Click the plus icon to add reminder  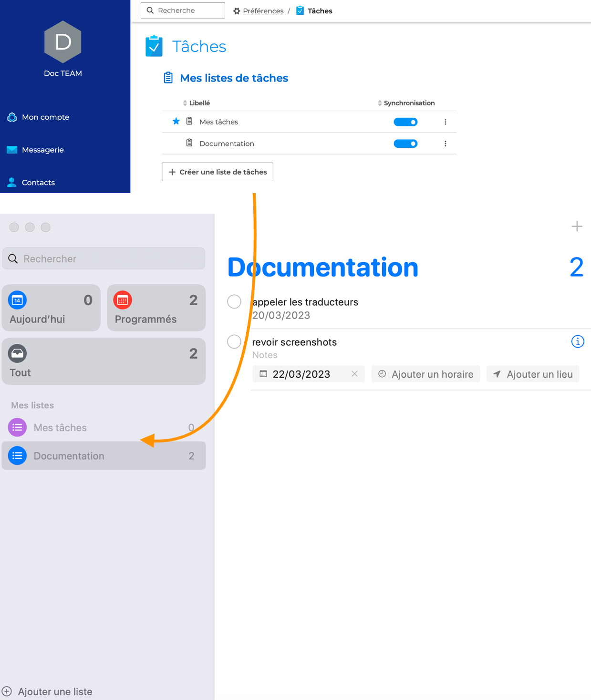pyautogui.click(x=577, y=226)
